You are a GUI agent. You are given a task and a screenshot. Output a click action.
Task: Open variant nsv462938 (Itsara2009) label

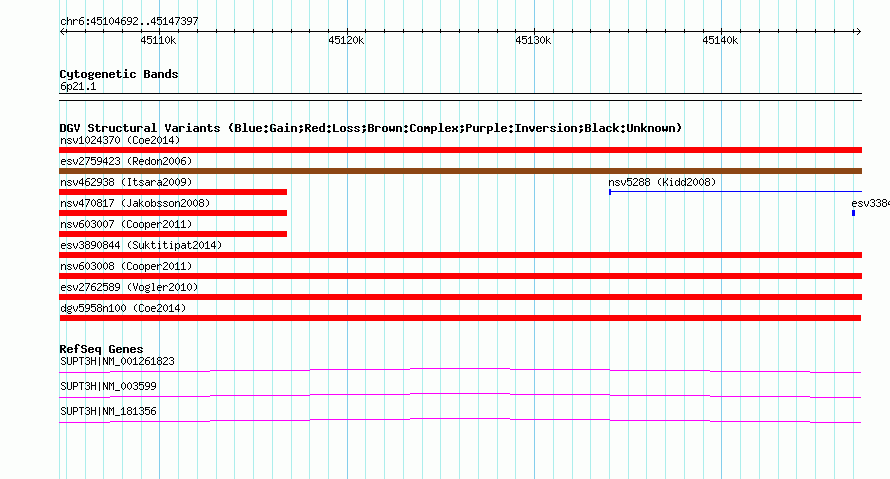[126, 182]
